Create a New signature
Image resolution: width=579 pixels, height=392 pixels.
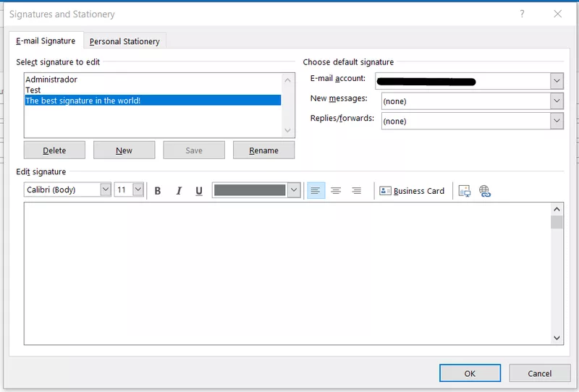[124, 150]
